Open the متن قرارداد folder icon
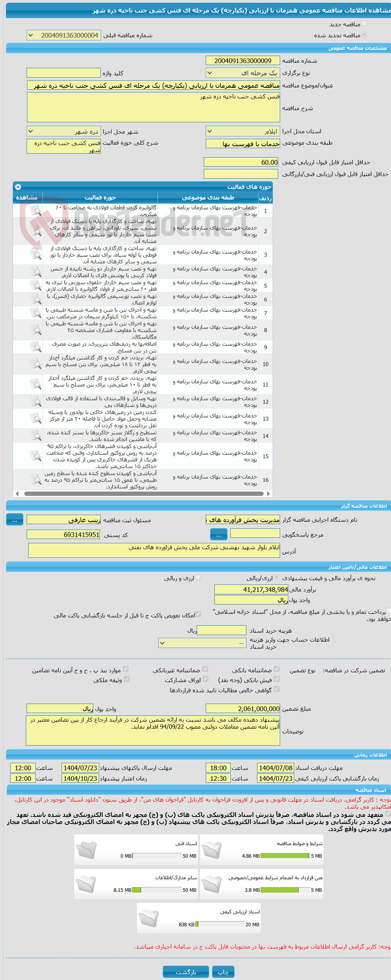This screenshot has width=391, height=980. pos(212,884)
